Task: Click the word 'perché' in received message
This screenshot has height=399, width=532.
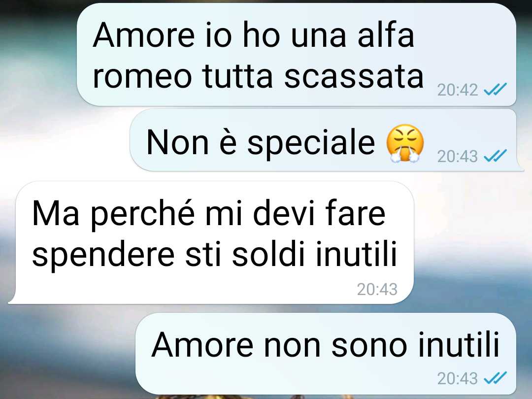Action: tap(143, 214)
